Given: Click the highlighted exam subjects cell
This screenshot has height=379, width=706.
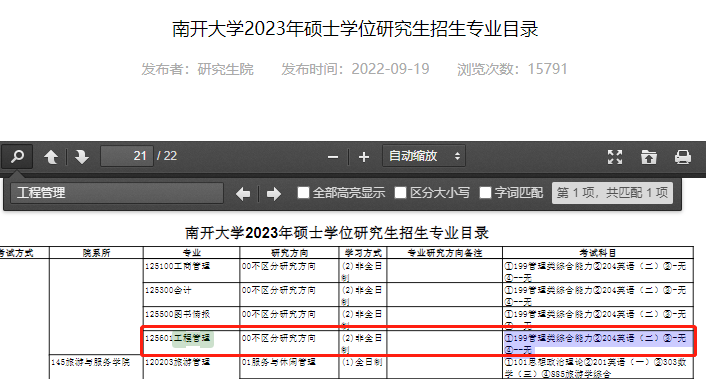Looking at the screenshot, I should tap(598, 343).
